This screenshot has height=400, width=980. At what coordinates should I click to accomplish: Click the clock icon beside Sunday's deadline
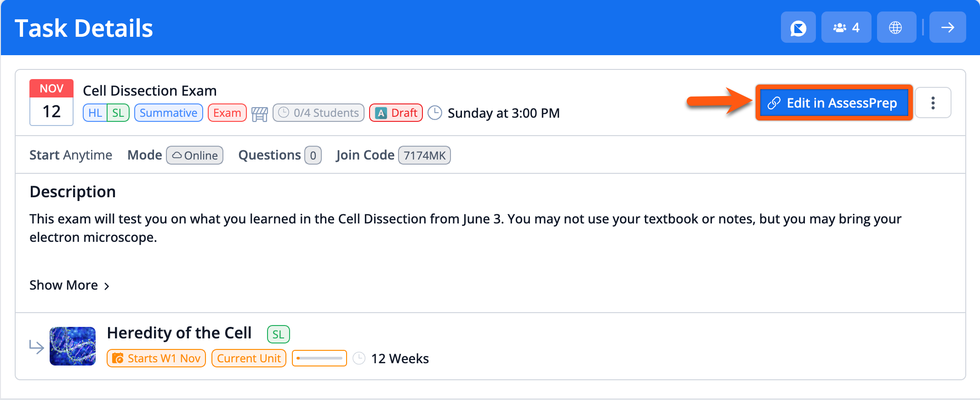[x=434, y=113]
